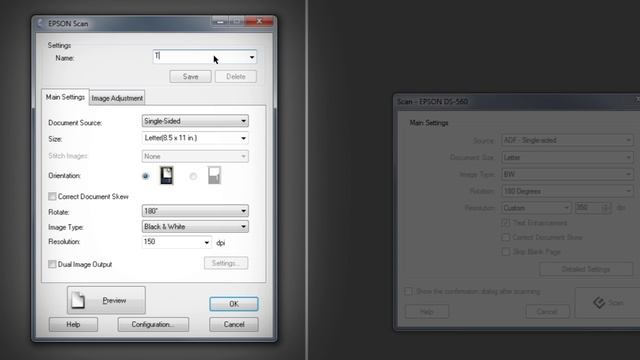Screen dimensions: 640x360
Task: Enable the Dual Image Output checkbox
Action: click(52, 264)
